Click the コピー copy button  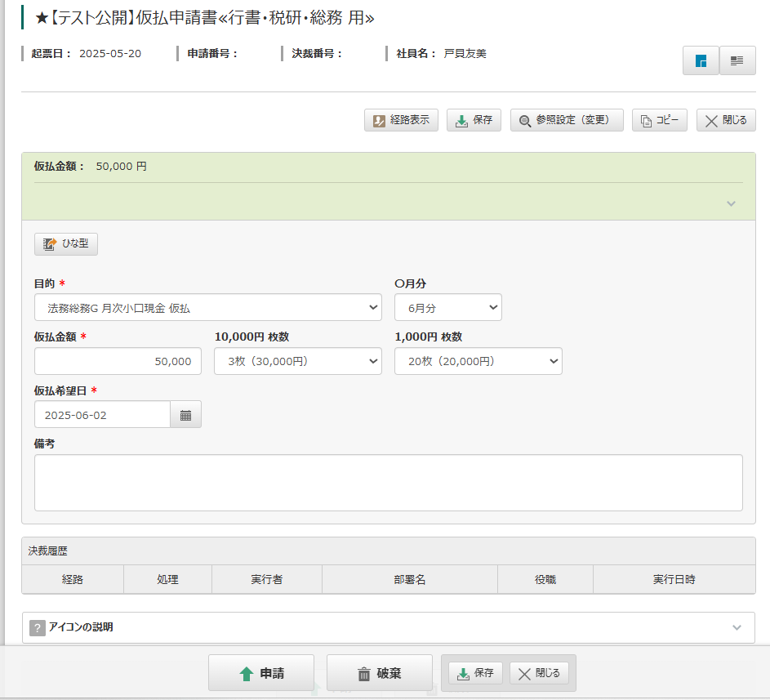pyautogui.click(x=659, y=120)
